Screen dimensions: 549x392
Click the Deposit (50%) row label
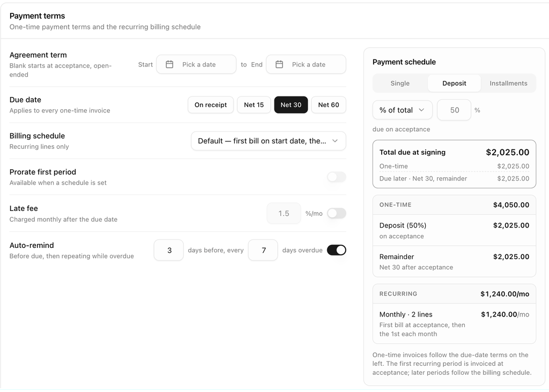pos(403,225)
